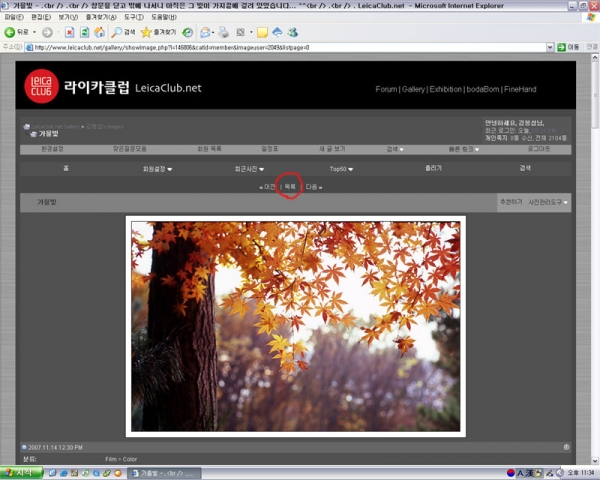600x480 pixels.
Task: Click the 이전 previous photo link
Action: (267, 186)
